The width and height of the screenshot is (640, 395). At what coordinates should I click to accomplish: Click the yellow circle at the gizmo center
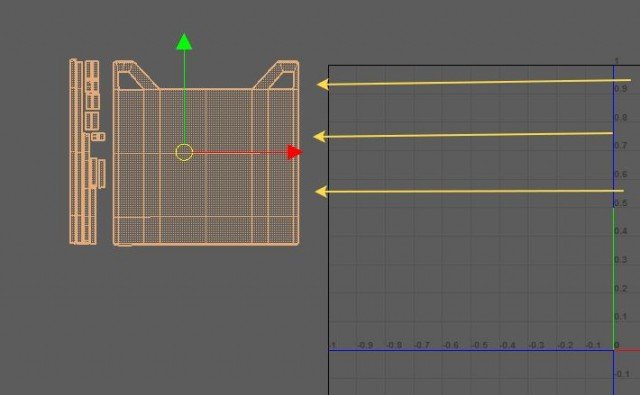click(x=184, y=152)
